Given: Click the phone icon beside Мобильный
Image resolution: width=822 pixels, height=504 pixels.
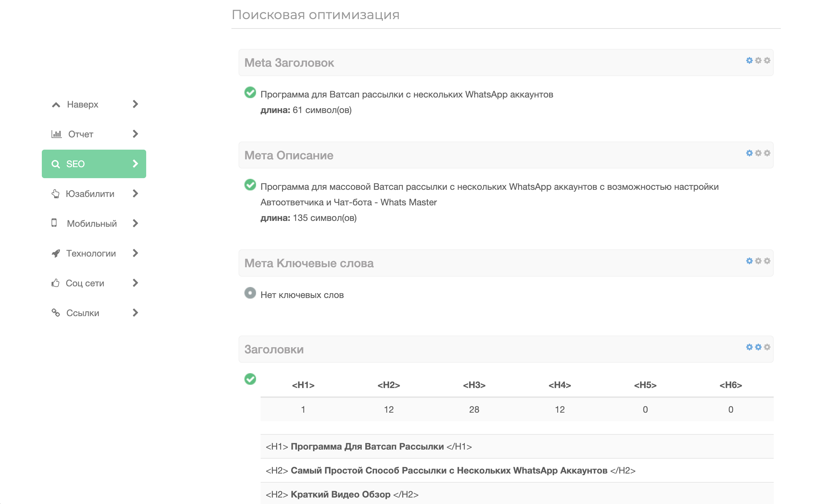Looking at the screenshot, I should (54, 223).
